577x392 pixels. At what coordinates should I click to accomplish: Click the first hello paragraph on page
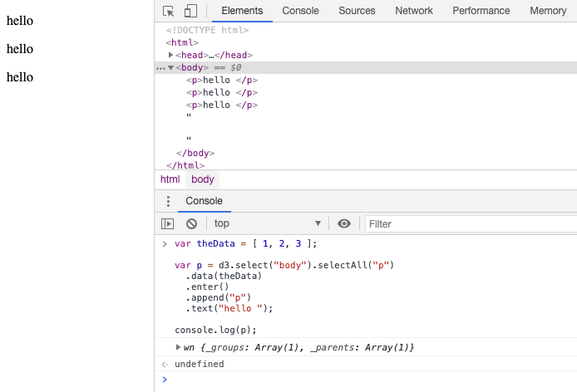tap(20, 21)
